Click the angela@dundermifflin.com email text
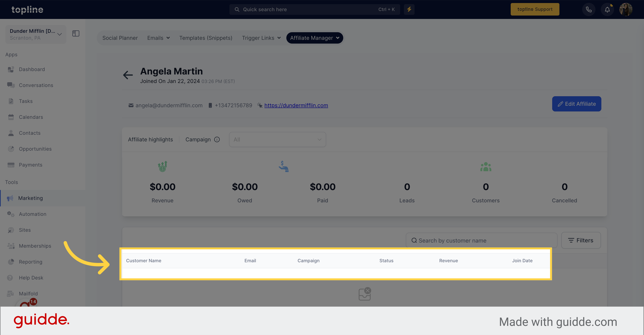Screen dimensions: 644x335 pos(169,105)
